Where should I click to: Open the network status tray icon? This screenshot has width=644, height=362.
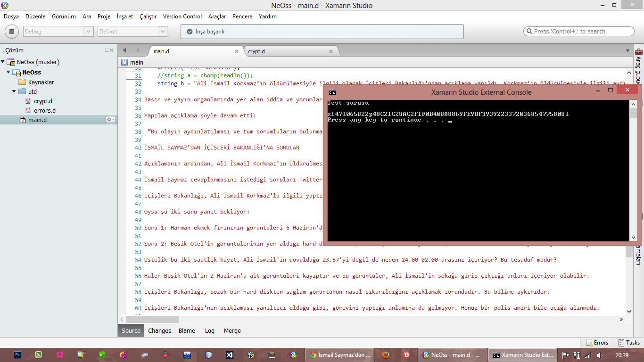pos(588,355)
